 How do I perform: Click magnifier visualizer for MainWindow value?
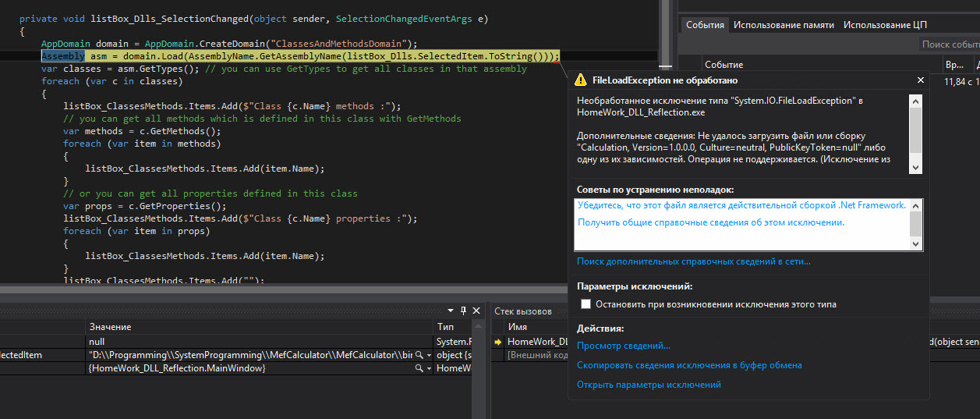(x=419, y=368)
